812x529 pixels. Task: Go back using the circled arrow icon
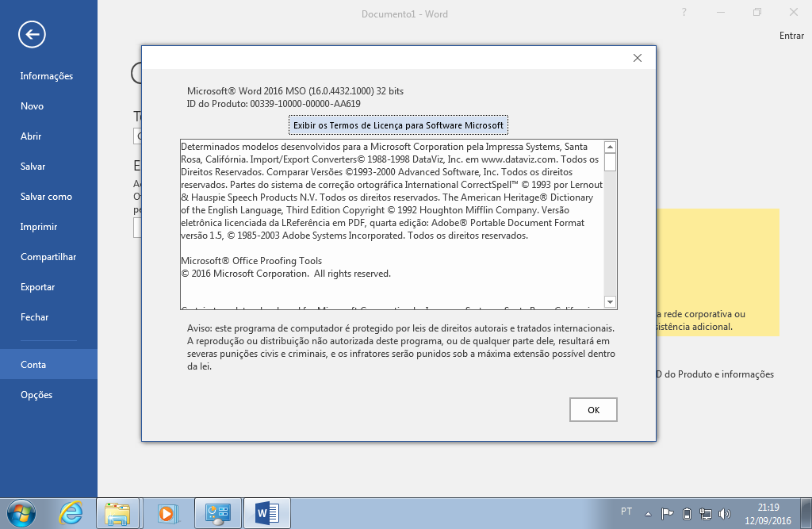32,35
